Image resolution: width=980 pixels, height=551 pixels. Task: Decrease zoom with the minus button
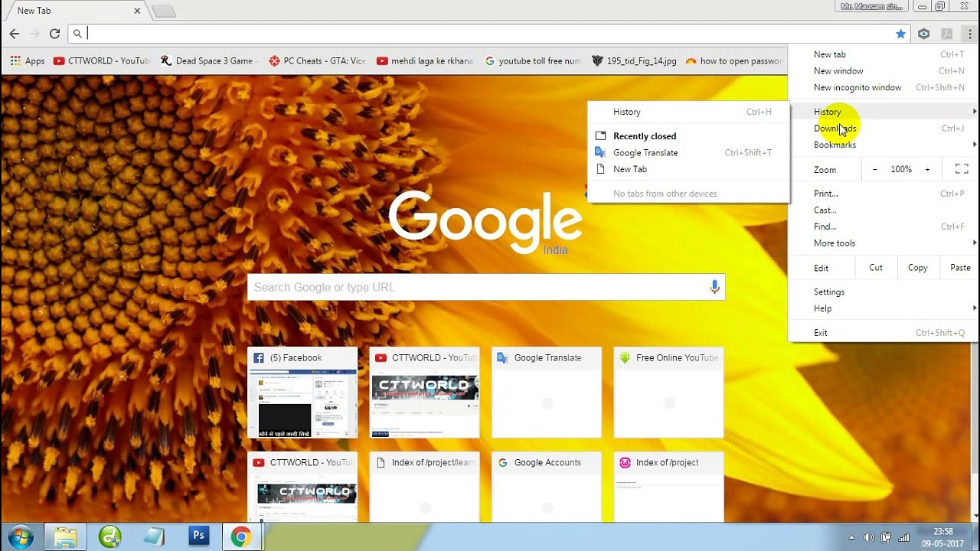pyautogui.click(x=875, y=169)
